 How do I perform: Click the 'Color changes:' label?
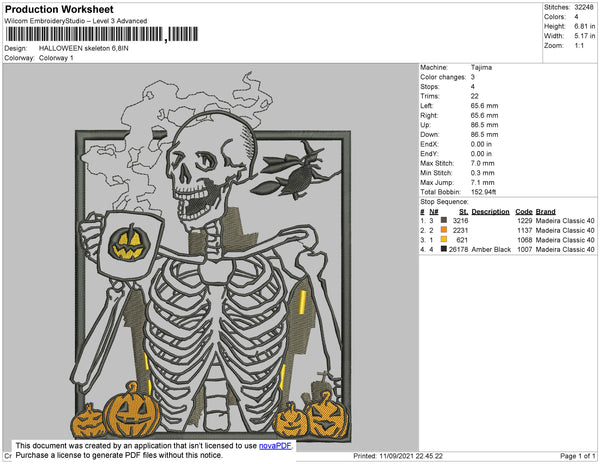[443, 77]
